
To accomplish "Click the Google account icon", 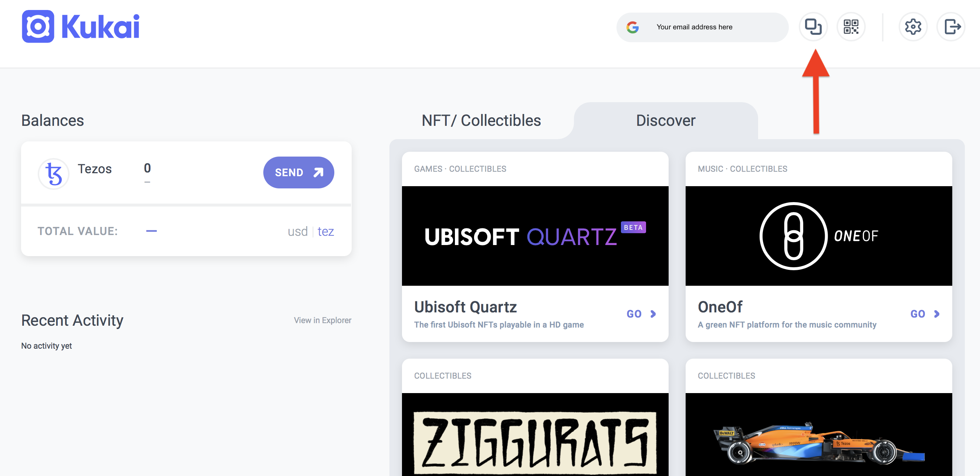I will click(632, 27).
